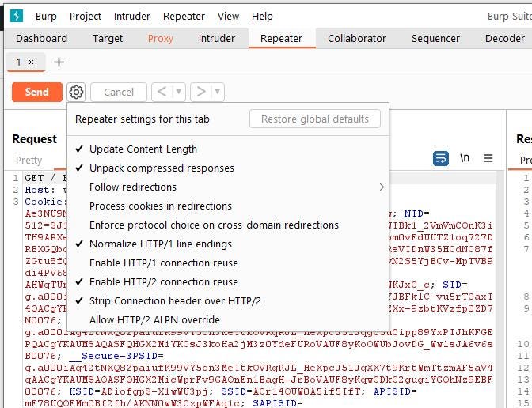Select the Pretty view in Request panel
The height and width of the screenshot is (408, 532).
pos(28,161)
